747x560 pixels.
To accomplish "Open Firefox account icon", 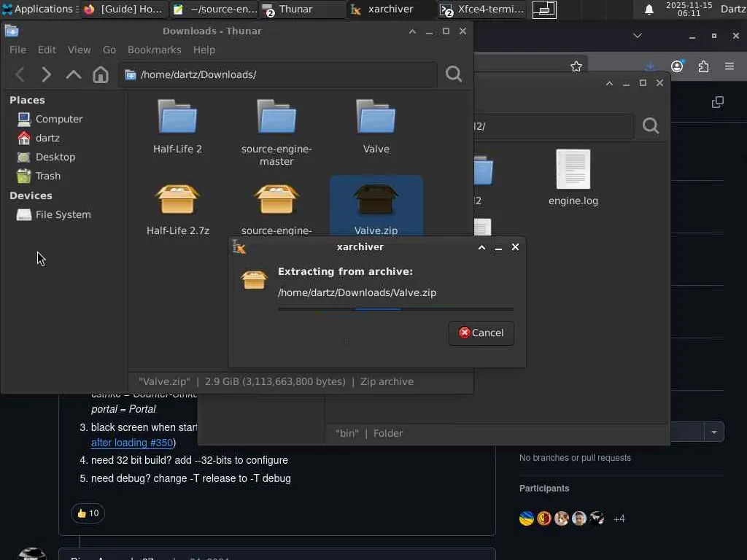I will coord(677,66).
